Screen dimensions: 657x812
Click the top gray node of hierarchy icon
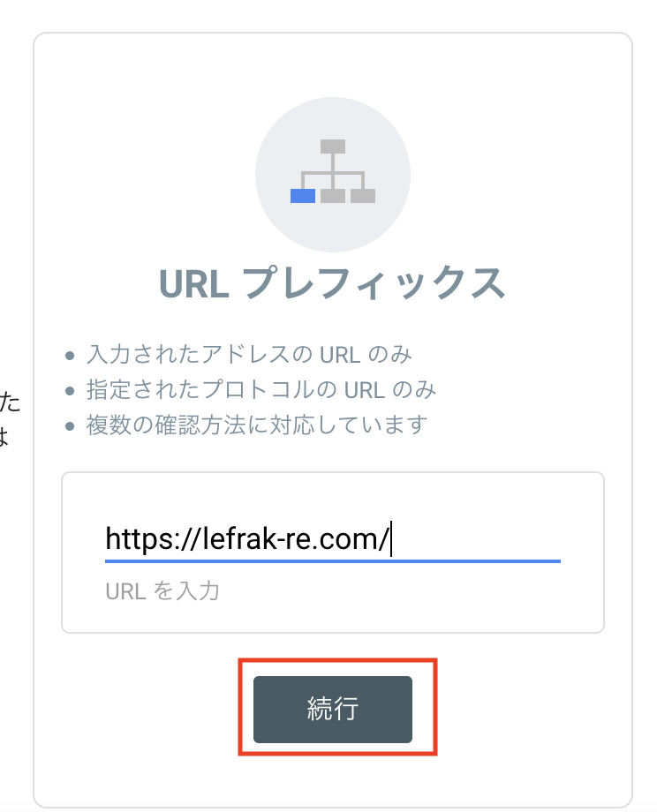click(333, 146)
